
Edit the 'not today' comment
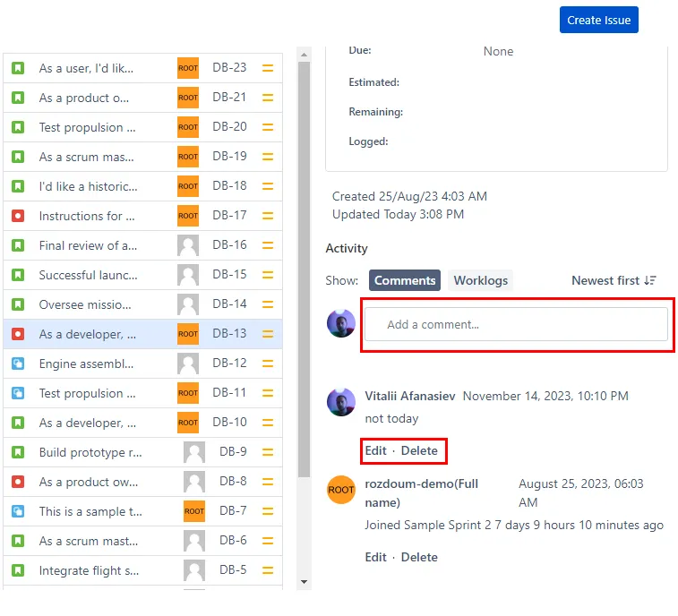coord(376,450)
